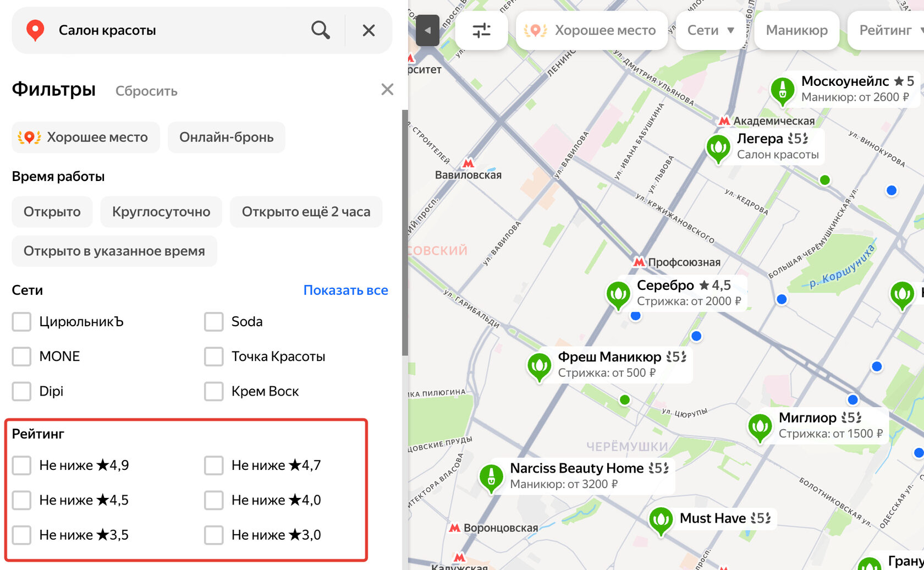Close the Фильтры panel
This screenshot has height=570, width=924.
click(x=387, y=89)
